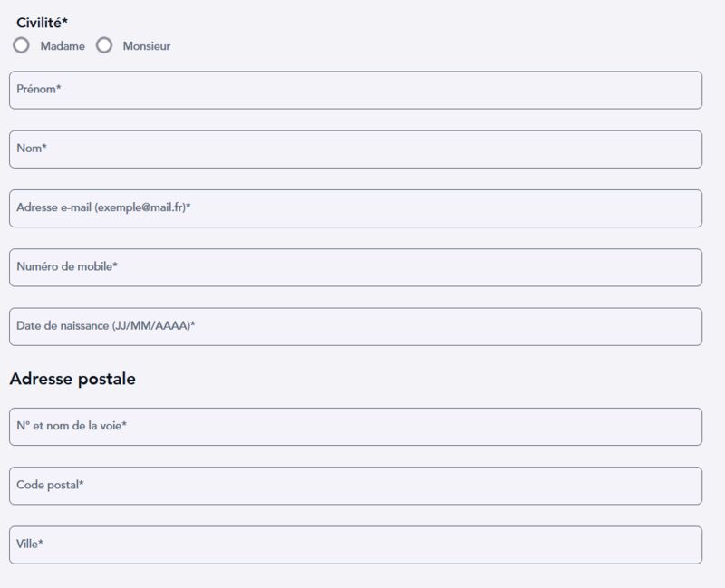
Task: Click into the Code postal field
Action: pos(355,486)
